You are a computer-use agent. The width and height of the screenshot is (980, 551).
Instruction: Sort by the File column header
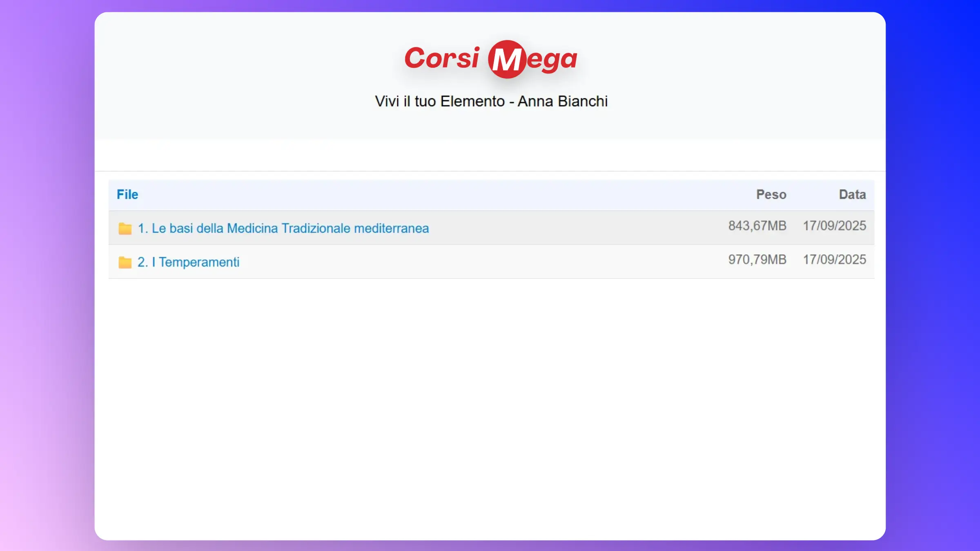[x=127, y=195]
